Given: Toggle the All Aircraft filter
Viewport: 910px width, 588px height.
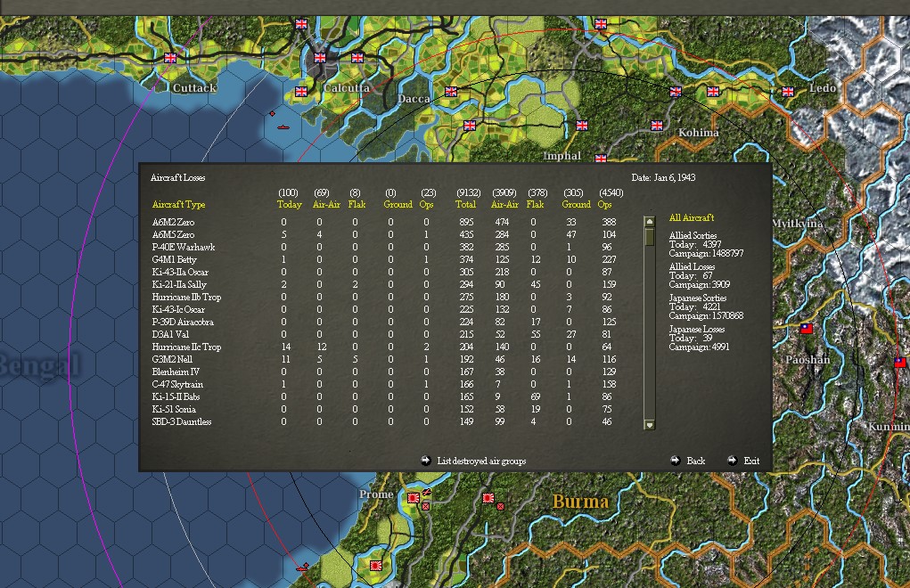Looking at the screenshot, I should coord(692,217).
